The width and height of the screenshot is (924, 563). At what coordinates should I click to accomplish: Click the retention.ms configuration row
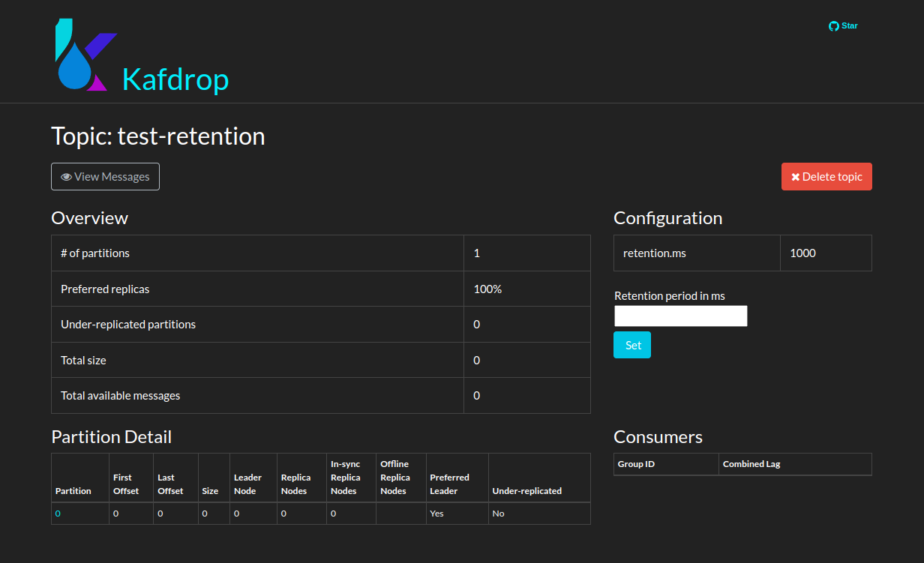coord(654,253)
